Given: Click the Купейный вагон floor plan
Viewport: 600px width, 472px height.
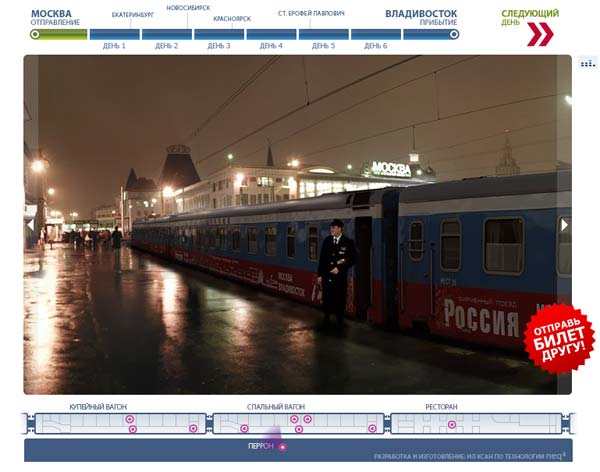Looking at the screenshot, I should [x=120, y=423].
